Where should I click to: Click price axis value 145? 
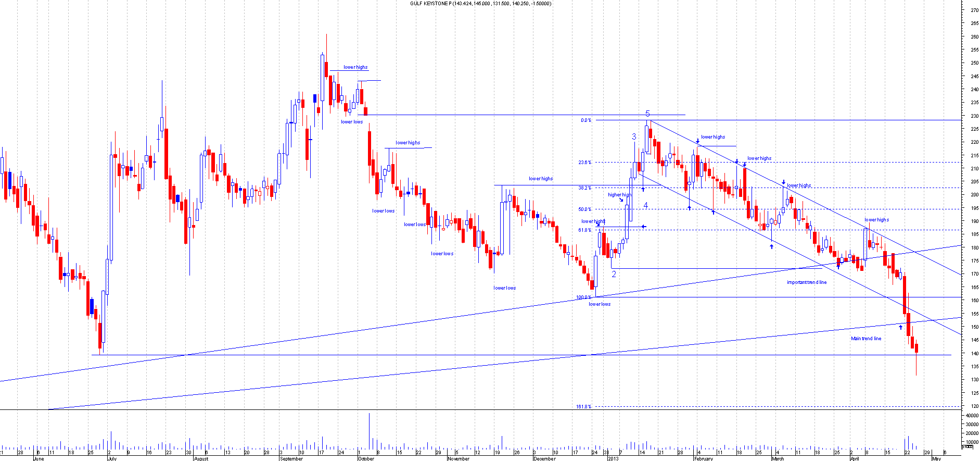coord(974,340)
